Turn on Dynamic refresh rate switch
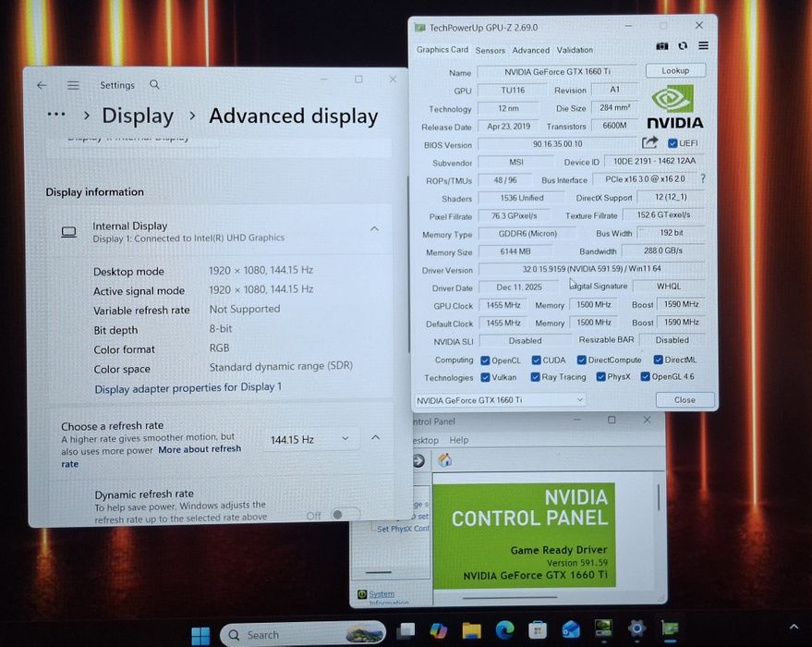 click(344, 515)
